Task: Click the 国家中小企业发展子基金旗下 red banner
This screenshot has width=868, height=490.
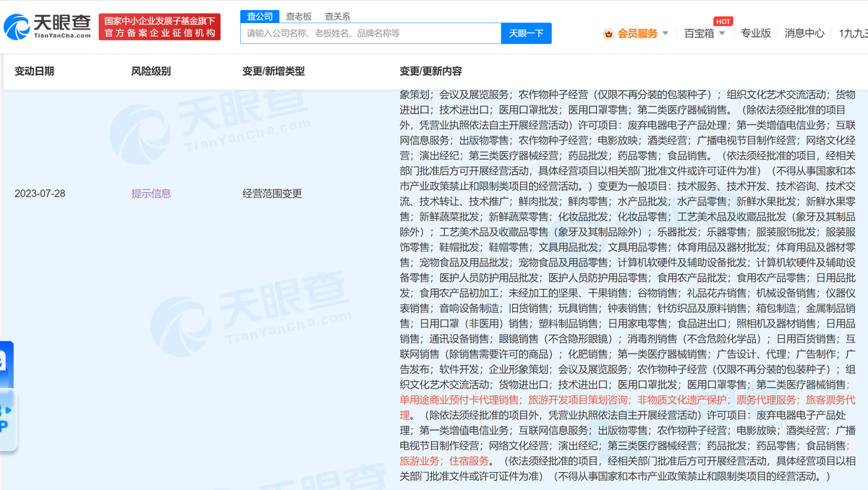Action: click(160, 25)
